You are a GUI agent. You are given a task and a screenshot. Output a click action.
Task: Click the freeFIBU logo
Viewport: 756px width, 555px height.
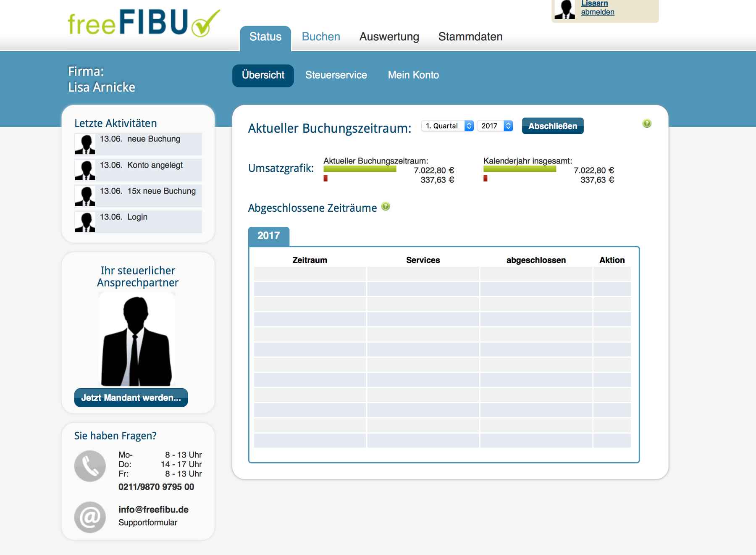144,23
